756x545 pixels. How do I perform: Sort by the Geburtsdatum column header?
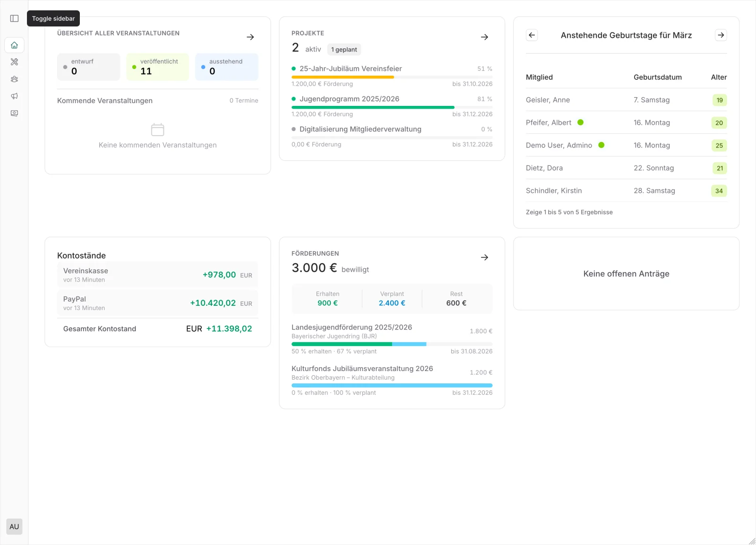click(658, 77)
